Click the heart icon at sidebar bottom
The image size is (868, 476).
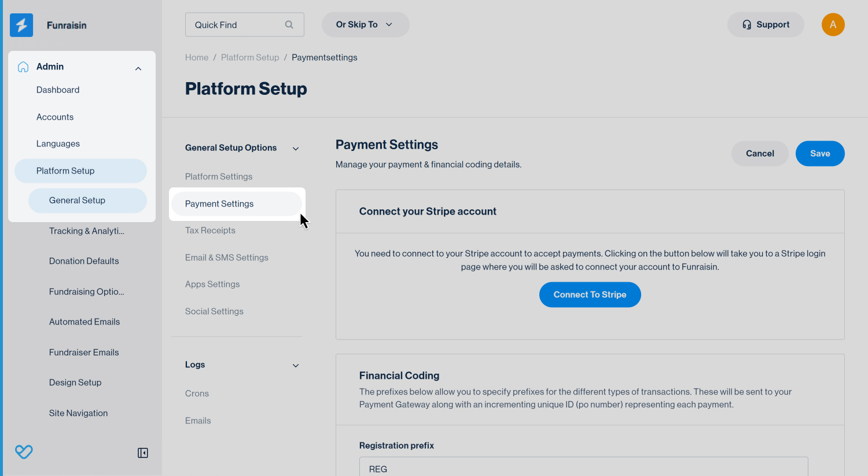24,452
